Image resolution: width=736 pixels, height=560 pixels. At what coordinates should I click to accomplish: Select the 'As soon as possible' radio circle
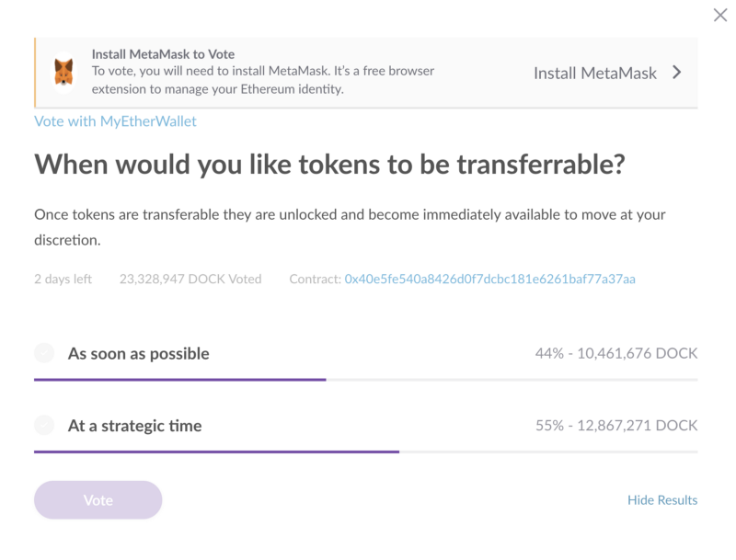[x=44, y=353]
